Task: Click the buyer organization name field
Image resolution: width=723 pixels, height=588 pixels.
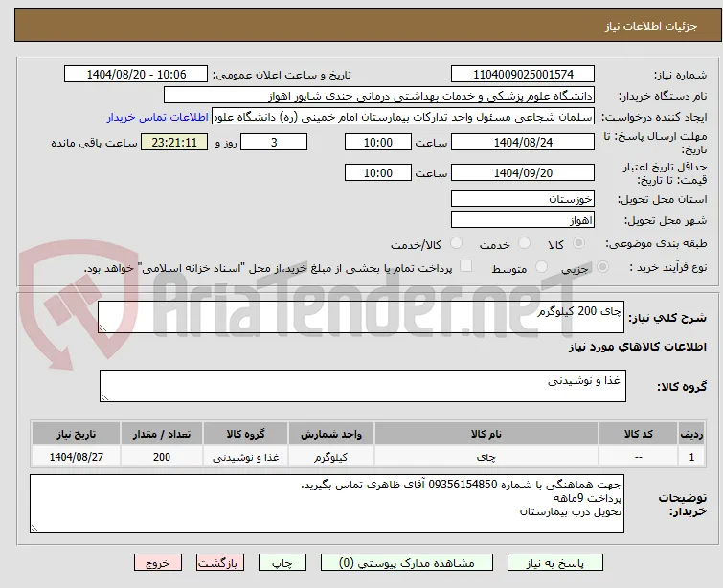Action: [x=379, y=96]
